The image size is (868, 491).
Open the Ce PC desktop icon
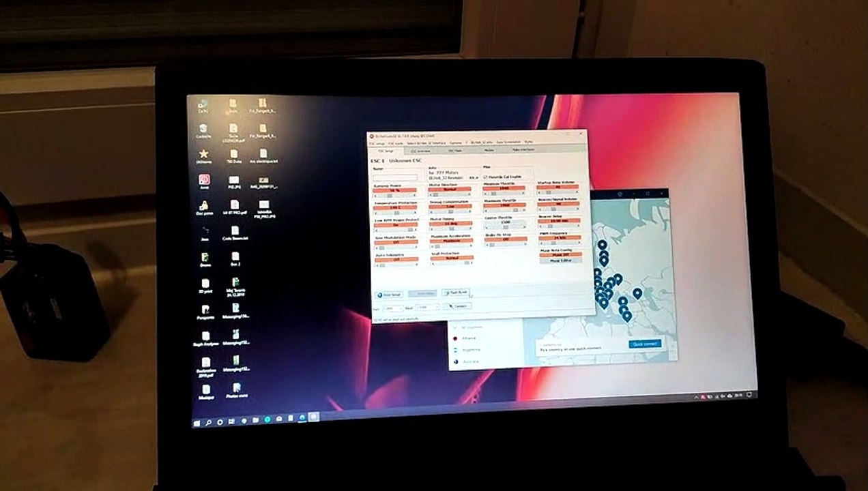click(203, 108)
